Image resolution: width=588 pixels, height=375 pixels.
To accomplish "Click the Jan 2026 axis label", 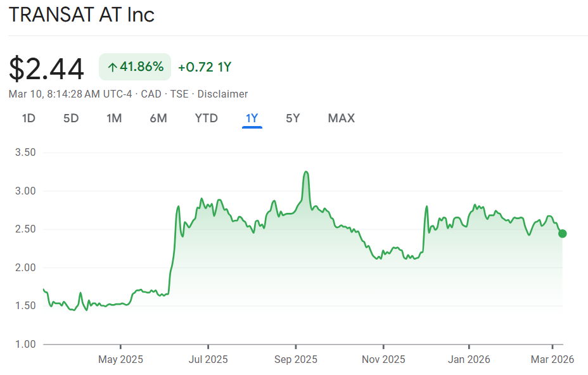I will click(469, 359).
